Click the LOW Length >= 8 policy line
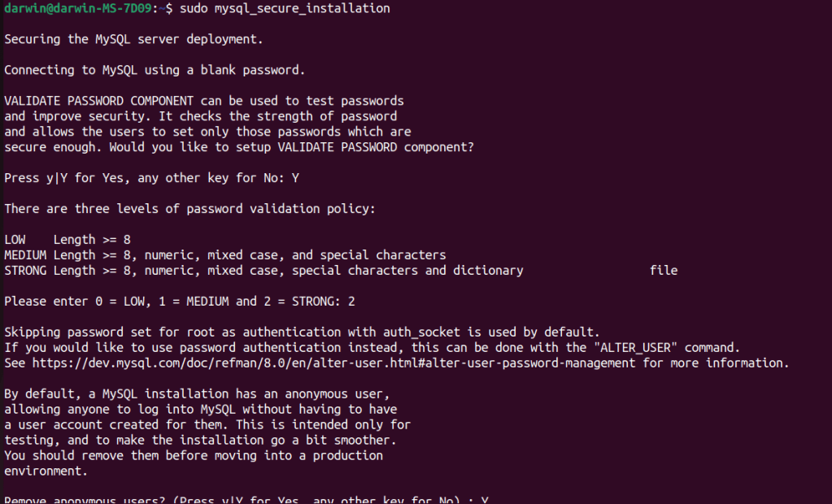832x504 pixels. 68,240
